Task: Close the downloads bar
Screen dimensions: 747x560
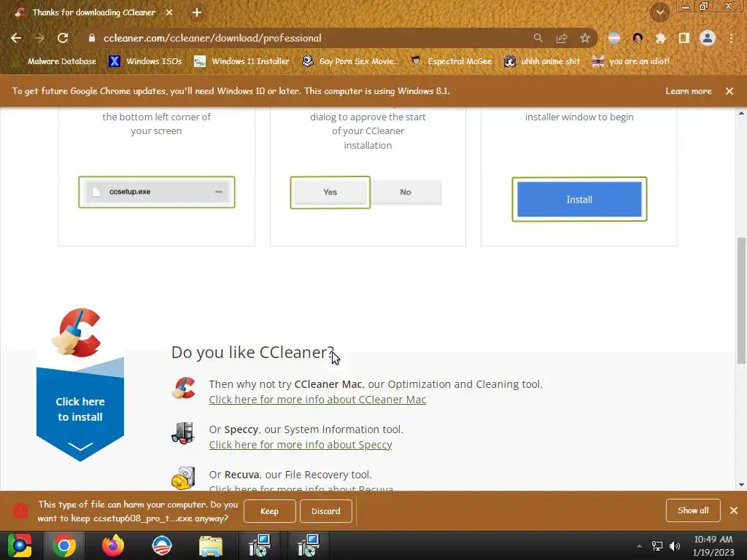Action: coord(734,510)
